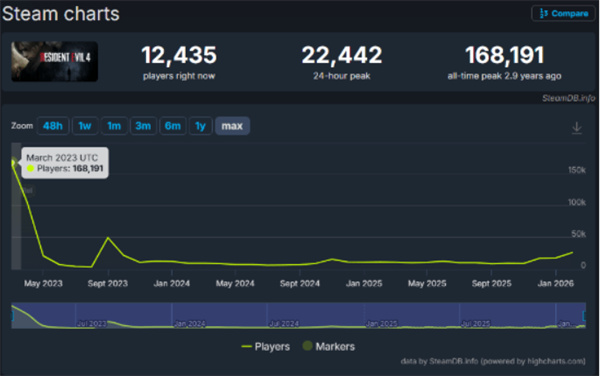Click the right navigator range handle
Screen dimensions: 600x376
tap(584, 316)
